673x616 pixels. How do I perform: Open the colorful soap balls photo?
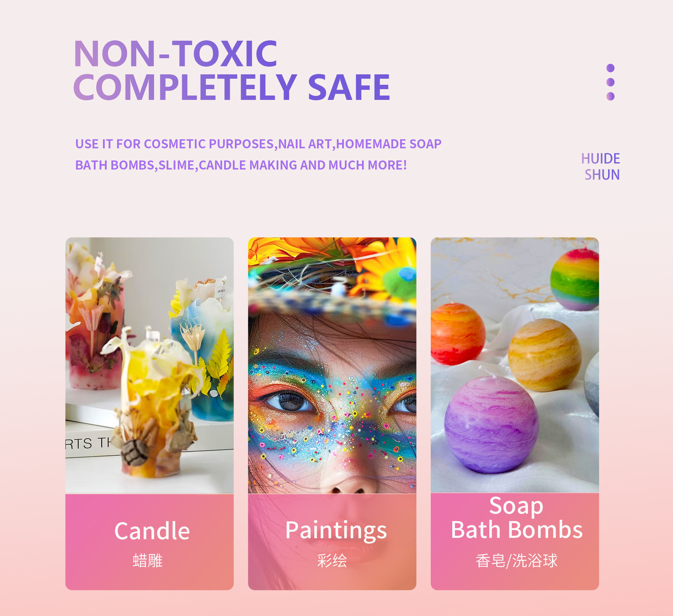pos(515,365)
